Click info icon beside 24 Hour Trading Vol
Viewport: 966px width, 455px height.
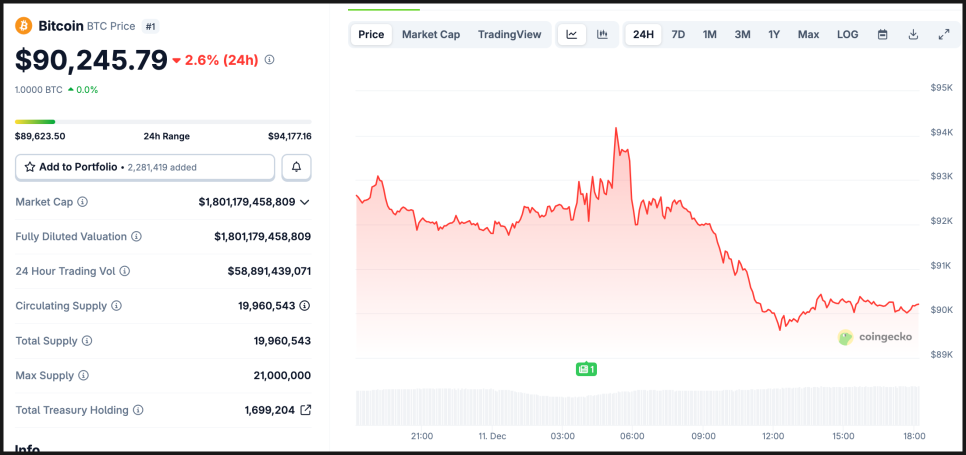tap(124, 271)
